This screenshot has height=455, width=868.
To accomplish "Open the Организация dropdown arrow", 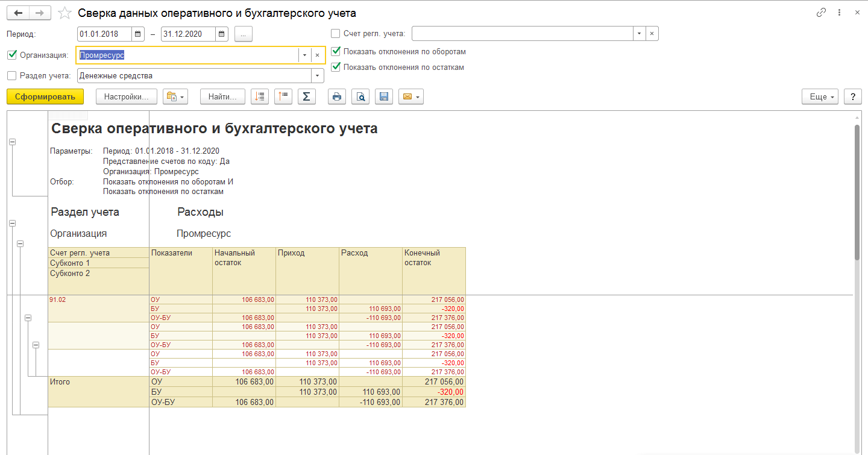I will pyautogui.click(x=304, y=55).
